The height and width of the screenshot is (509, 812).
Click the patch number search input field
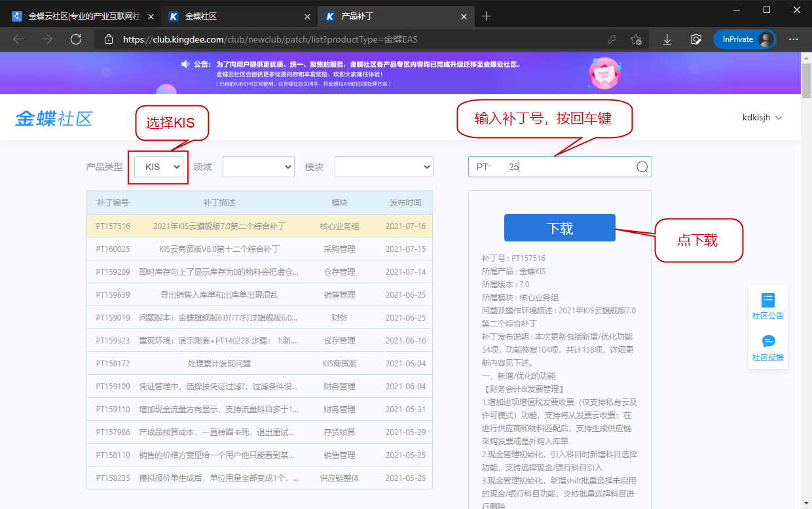(553, 167)
